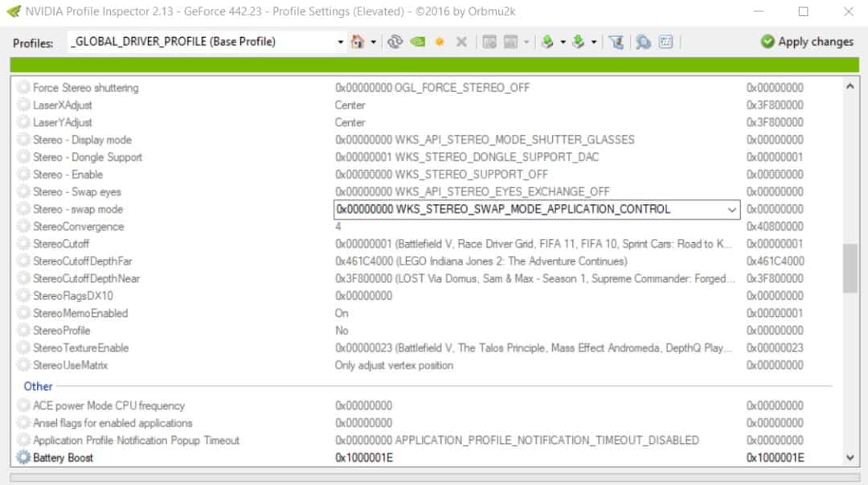The height and width of the screenshot is (485, 868).
Task: Click the LEGO Indiana Jones 2 StereoCutoffDepthFar value
Action: pos(481,261)
